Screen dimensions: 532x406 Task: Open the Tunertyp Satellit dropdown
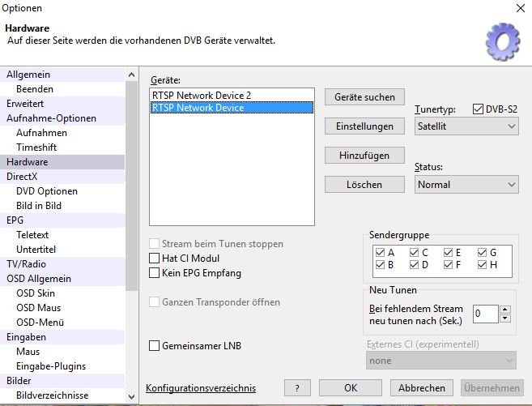pyautogui.click(x=466, y=126)
